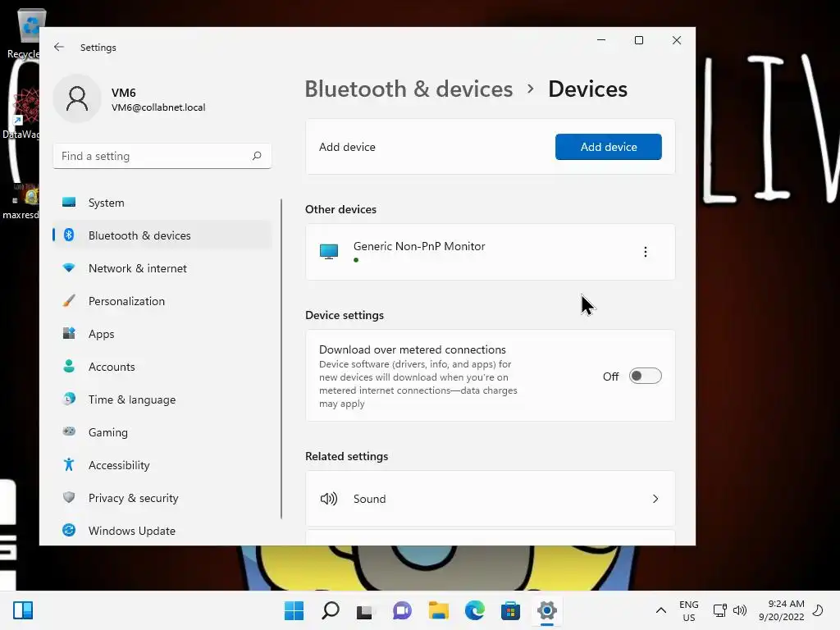Toggle Download over metered connections switch
This screenshot has height=630, width=840.
[645, 376]
